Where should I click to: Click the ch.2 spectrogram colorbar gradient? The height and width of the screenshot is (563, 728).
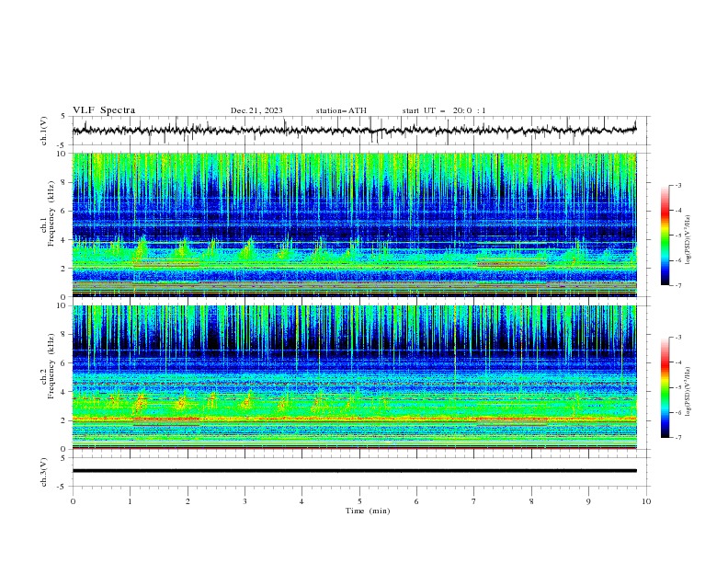click(x=665, y=387)
